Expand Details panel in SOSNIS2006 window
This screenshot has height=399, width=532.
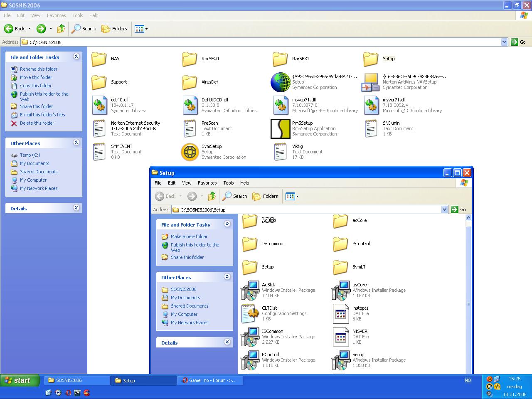(76, 208)
